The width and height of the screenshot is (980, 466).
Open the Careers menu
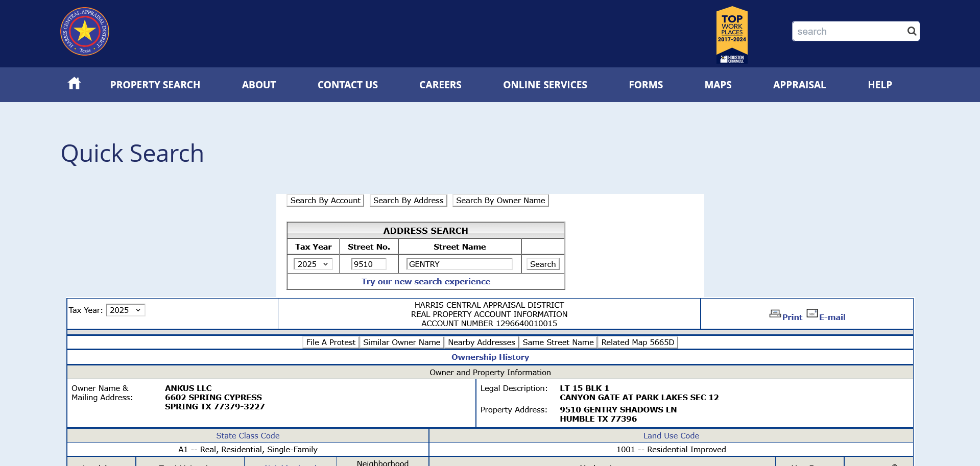[x=440, y=85]
